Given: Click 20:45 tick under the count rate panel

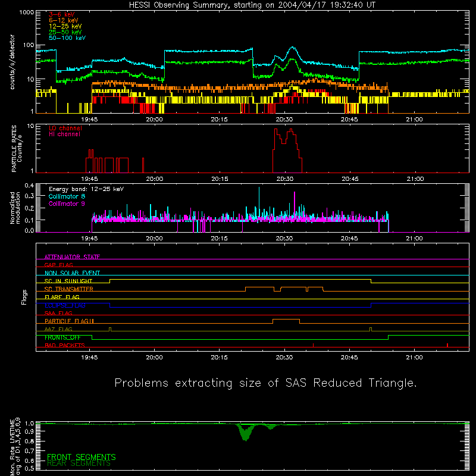Looking at the screenshot, I should [349, 120].
